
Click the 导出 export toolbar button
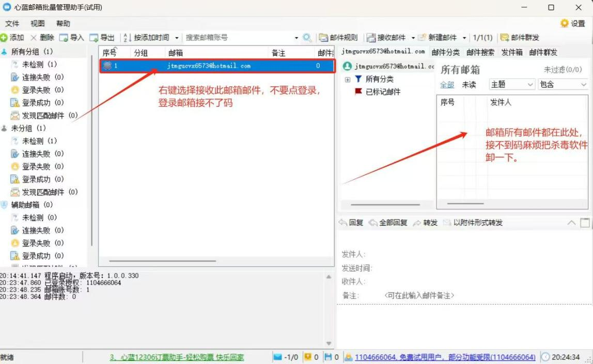click(x=102, y=37)
